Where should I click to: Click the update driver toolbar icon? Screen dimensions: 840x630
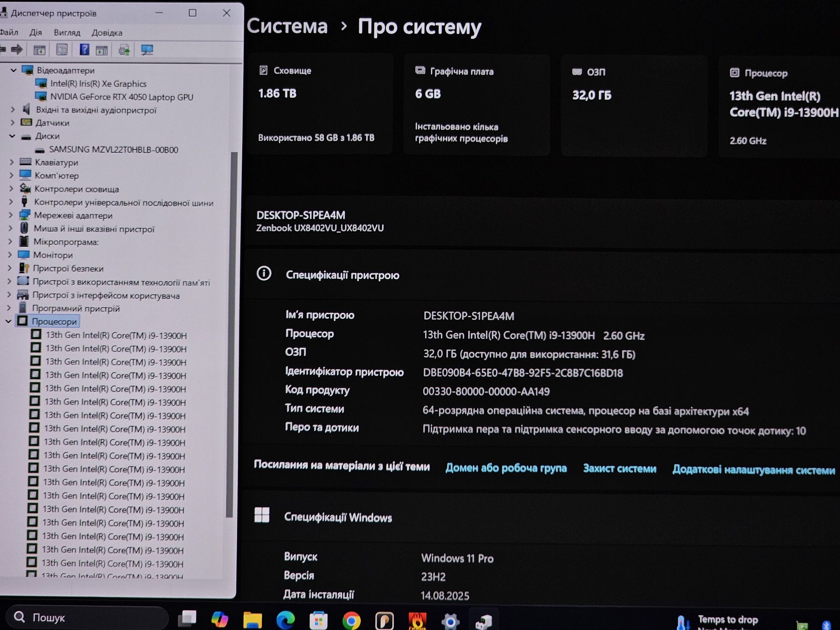[x=124, y=50]
